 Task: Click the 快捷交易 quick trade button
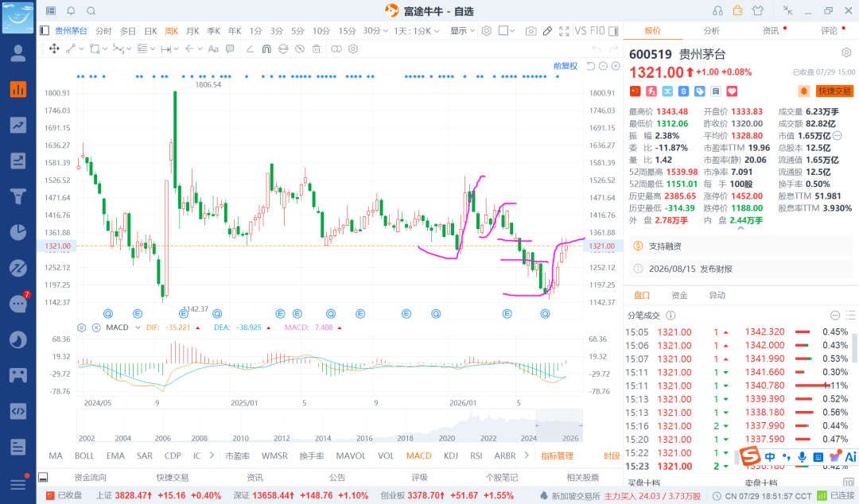[834, 91]
